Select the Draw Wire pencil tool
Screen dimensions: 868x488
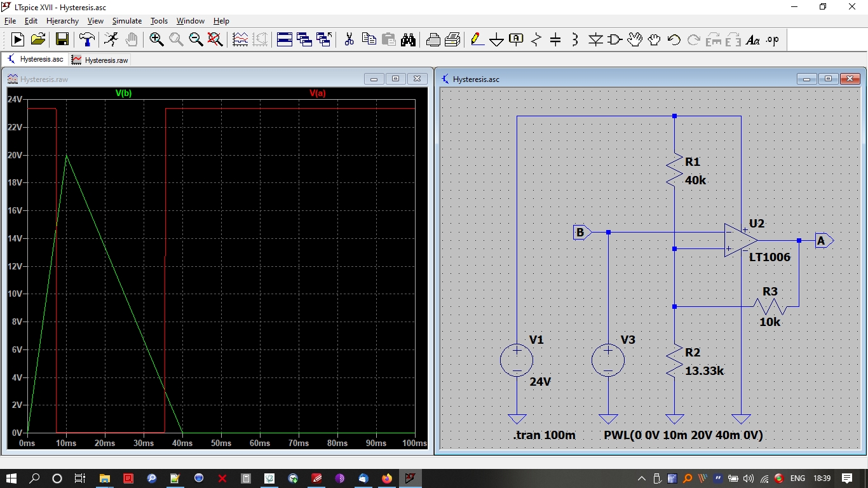(477, 39)
